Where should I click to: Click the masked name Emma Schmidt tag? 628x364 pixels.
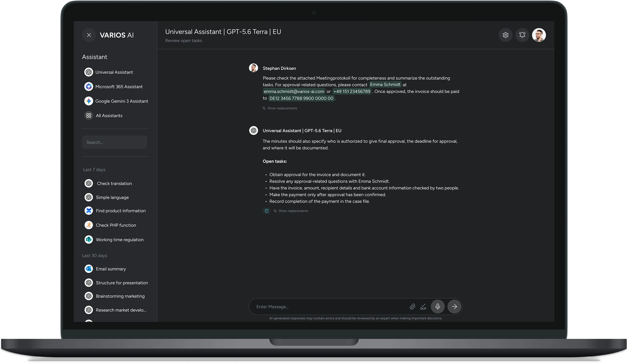coord(385,85)
